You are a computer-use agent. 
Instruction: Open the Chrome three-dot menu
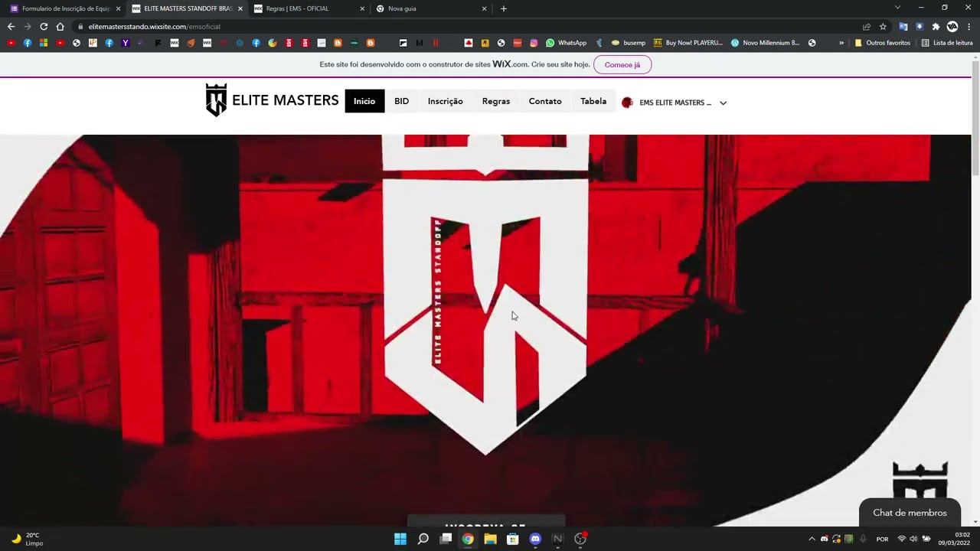click(x=969, y=27)
